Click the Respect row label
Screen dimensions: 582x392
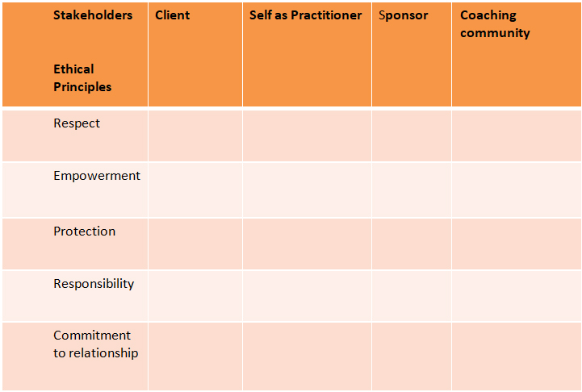coord(77,123)
